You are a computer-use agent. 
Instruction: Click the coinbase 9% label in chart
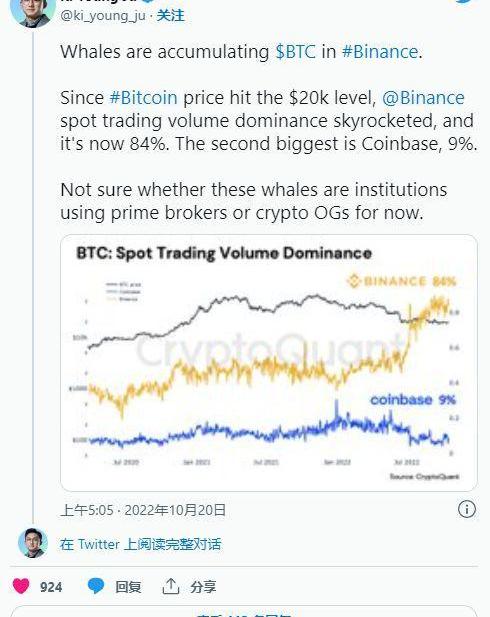coord(413,400)
